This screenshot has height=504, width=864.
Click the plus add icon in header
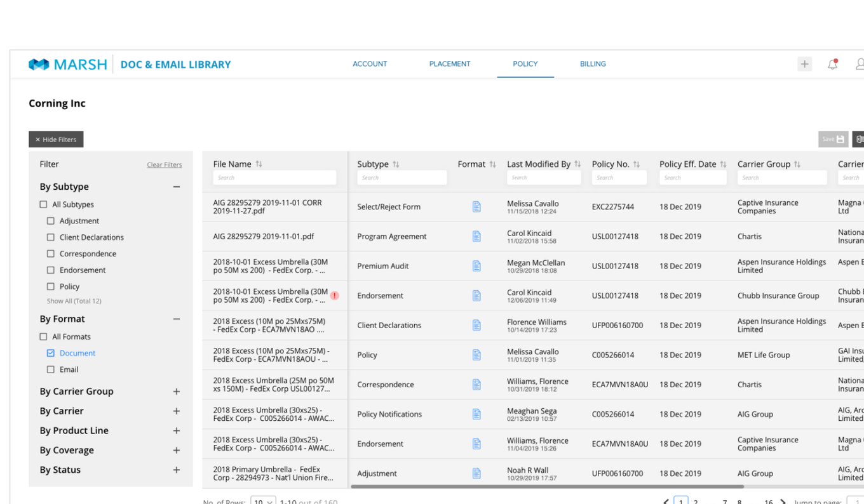(804, 64)
